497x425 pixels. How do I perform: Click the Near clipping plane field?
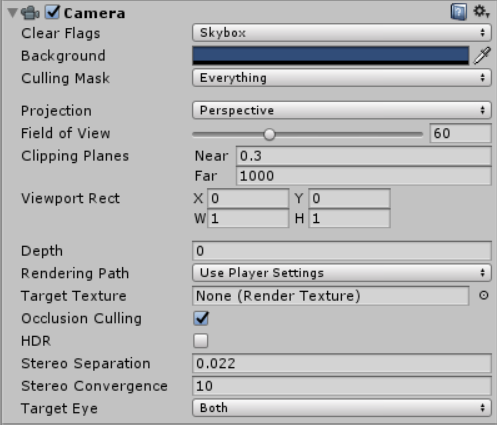tap(364, 156)
